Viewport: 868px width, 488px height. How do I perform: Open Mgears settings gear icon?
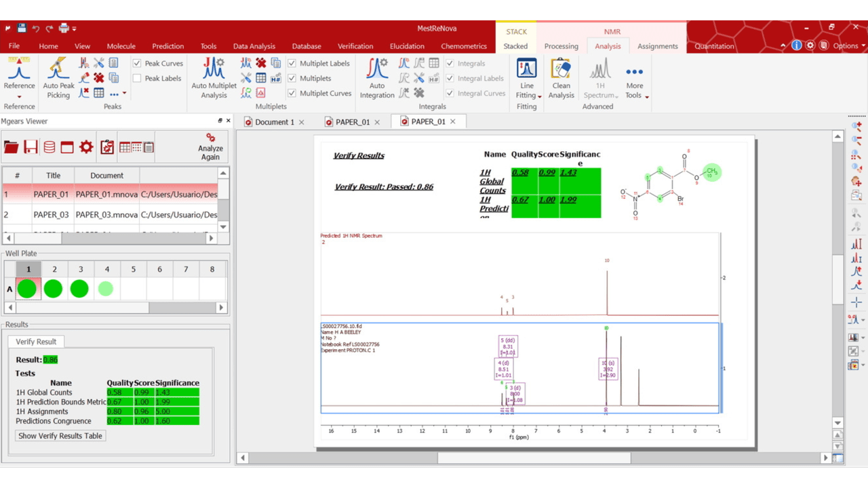[x=86, y=147]
